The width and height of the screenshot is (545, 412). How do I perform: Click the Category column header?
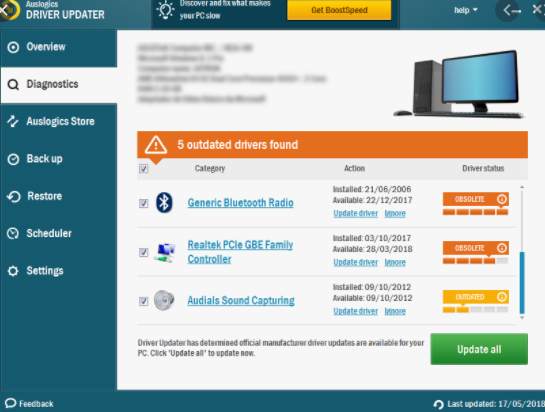(x=210, y=168)
